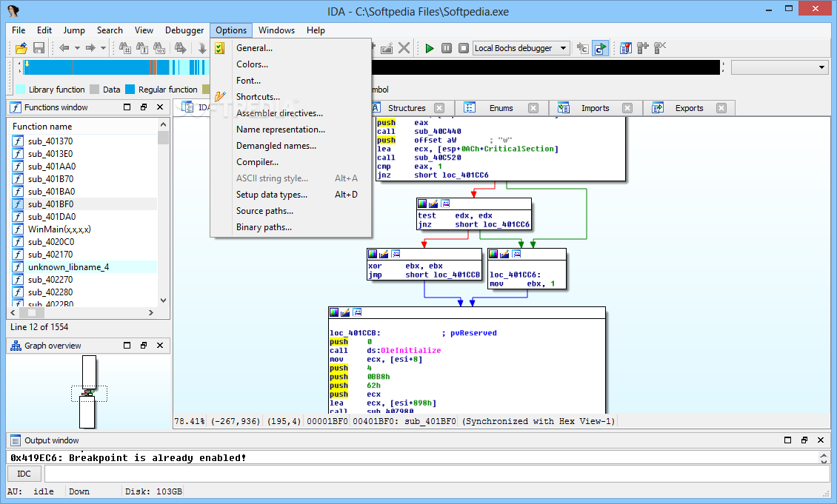
Task: Close the Graph overview panel
Action: click(x=160, y=346)
